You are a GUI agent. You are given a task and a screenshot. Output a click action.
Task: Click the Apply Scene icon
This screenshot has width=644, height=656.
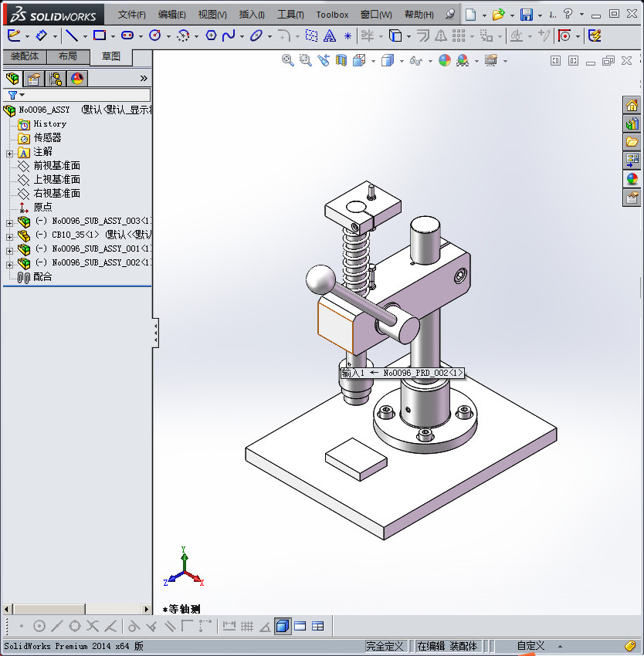tap(463, 61)
